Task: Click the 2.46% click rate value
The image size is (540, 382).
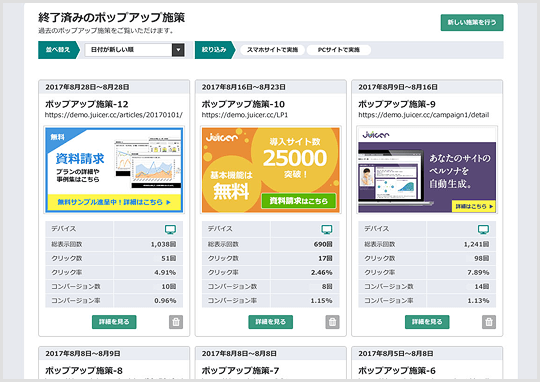Action: tap(322, 272)
